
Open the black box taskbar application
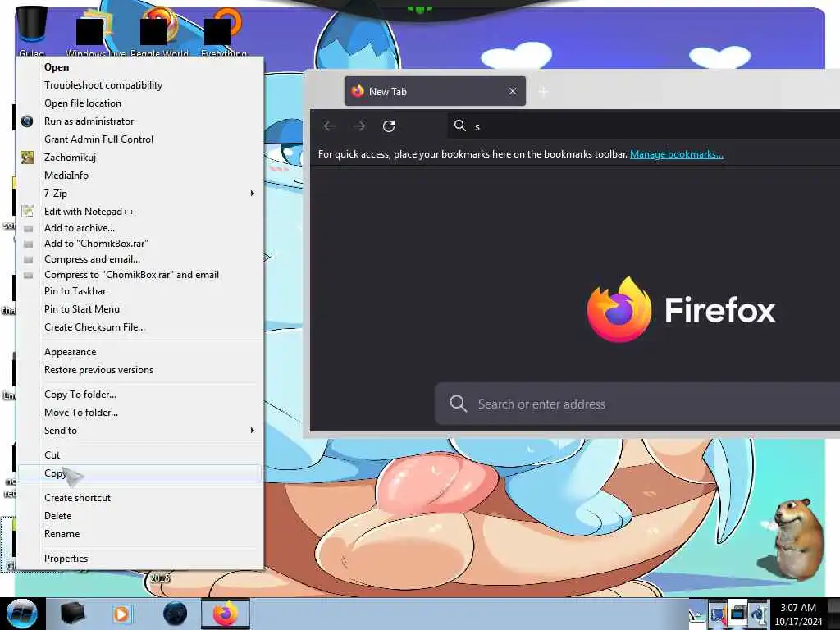tap(72, 614)
